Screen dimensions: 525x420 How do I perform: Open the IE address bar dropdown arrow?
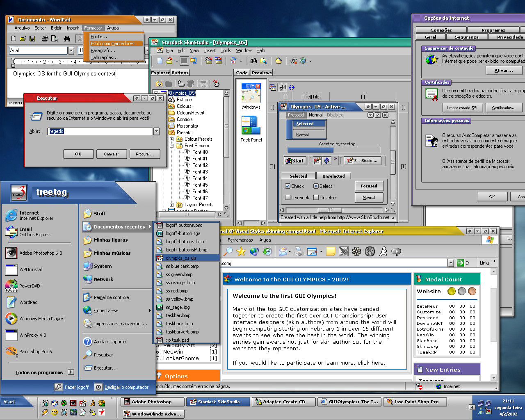[x=451, y=263]
